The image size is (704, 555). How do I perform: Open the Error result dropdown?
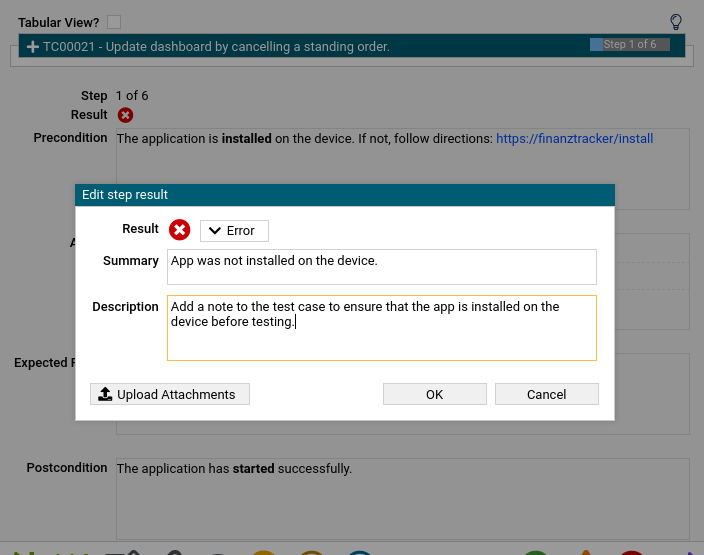[234, 231]
